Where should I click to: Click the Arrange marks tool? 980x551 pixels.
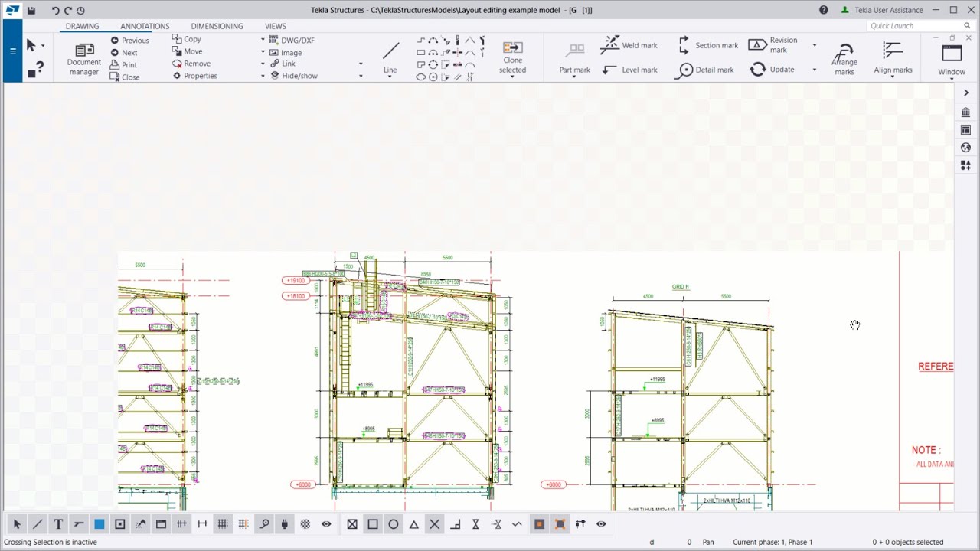[844, 58]
